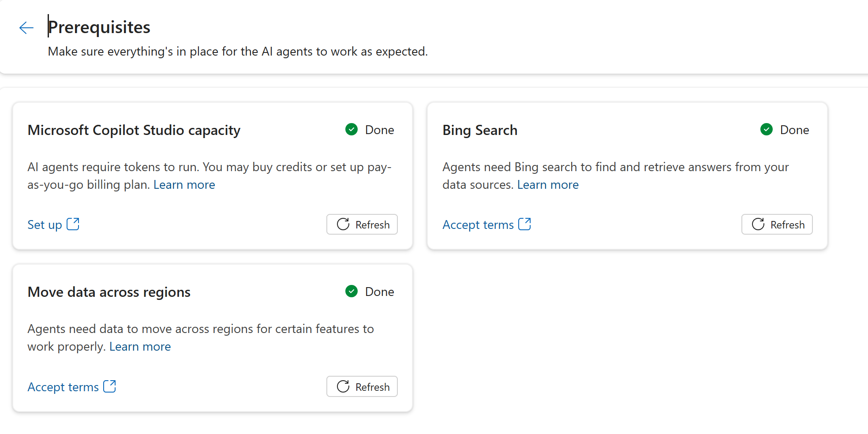Click the refresh icon in the Bing Search card
This screenshot has width=868, height=434.
click(x=758, y=224)
